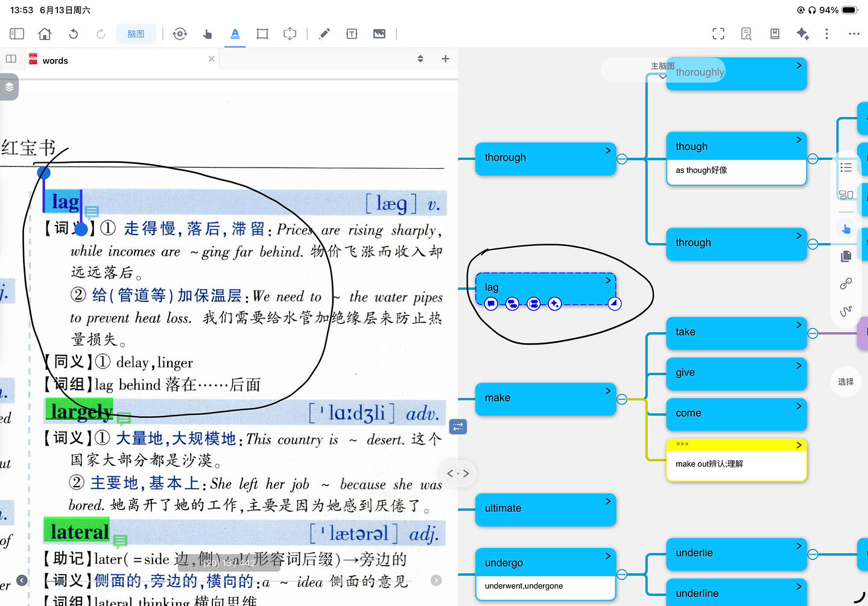Open the 主脑图 dropdown
Image resolution: width=868 pixels, height=606 pixels.
[x=662, y=70]
